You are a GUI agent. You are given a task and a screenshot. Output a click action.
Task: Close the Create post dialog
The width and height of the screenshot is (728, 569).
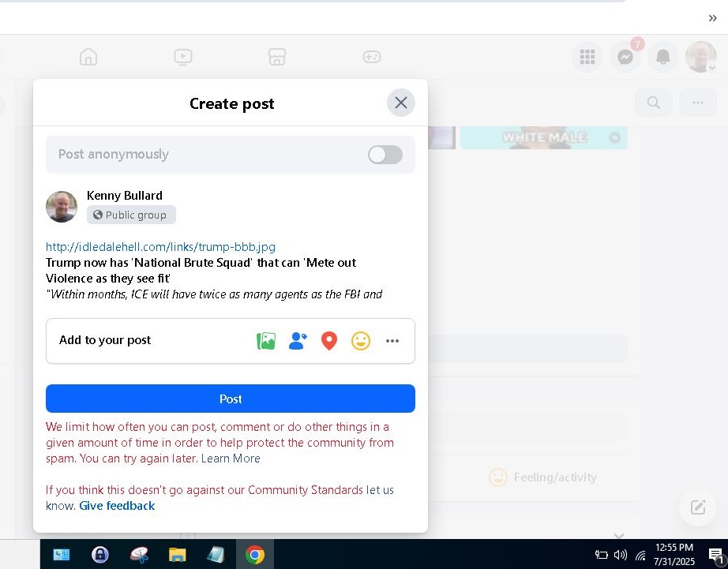click(401, 103)
